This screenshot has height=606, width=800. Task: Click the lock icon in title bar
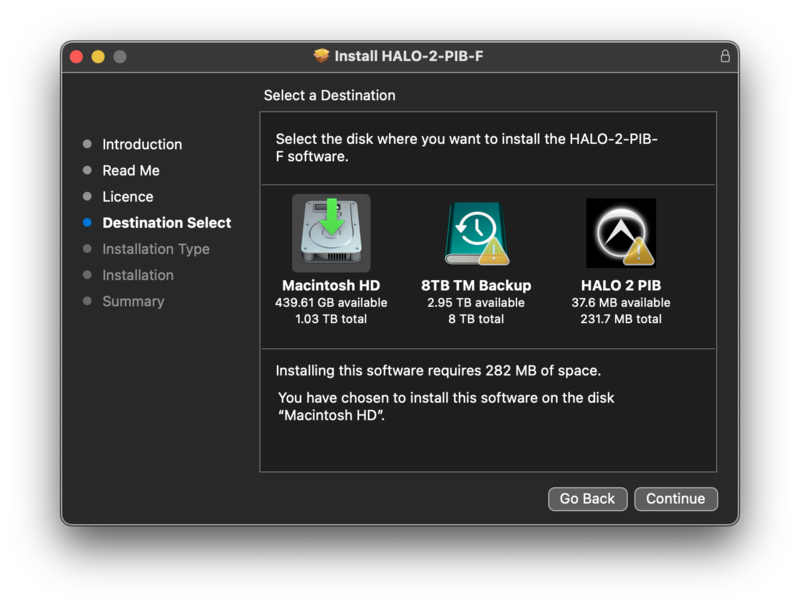click(x=724, y=56)
